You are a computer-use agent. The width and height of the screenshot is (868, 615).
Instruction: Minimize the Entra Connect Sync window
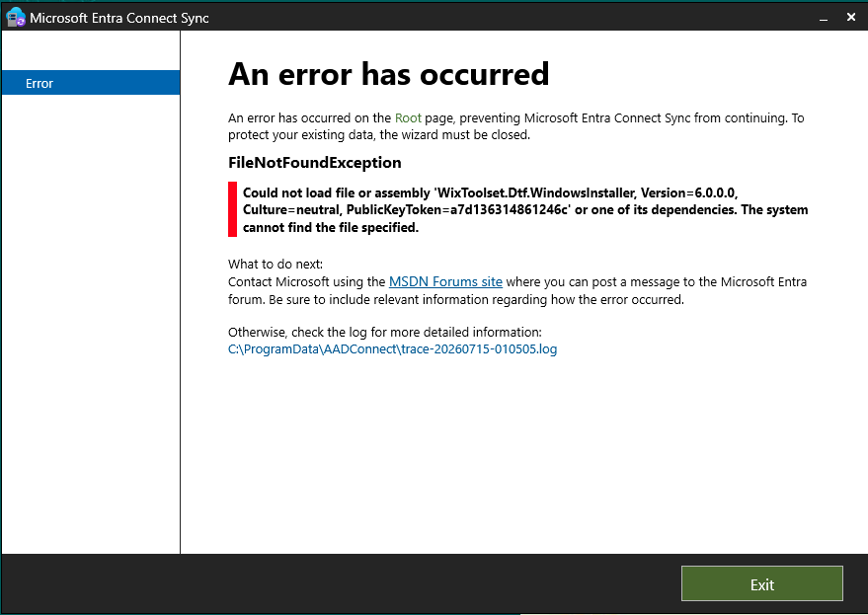pos(824,19)
